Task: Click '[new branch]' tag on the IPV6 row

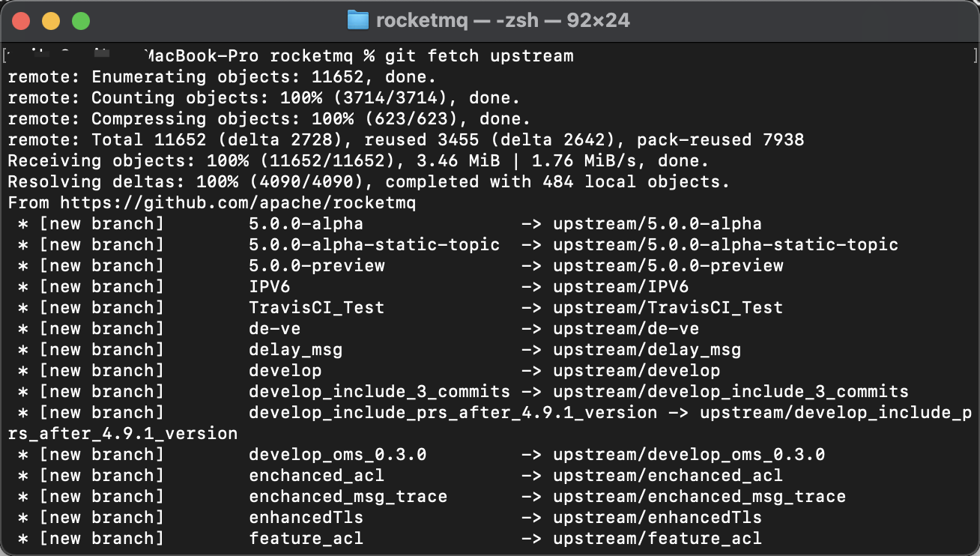Action: pos(101,287)
